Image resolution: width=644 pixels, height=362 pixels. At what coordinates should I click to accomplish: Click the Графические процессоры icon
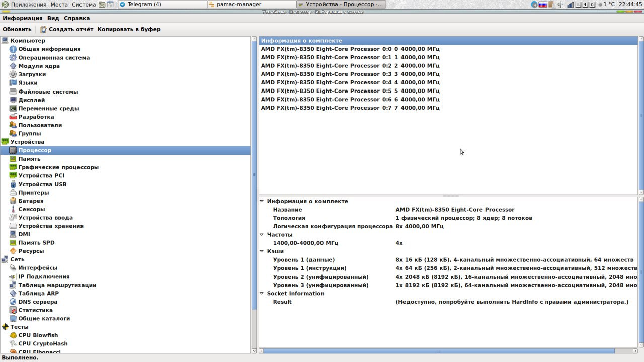13,167
